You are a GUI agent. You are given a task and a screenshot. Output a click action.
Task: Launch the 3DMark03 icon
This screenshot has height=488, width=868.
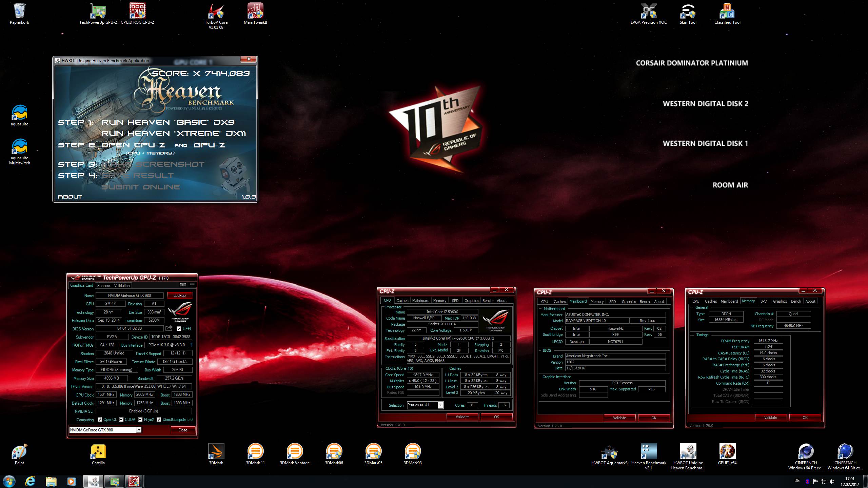413,454
